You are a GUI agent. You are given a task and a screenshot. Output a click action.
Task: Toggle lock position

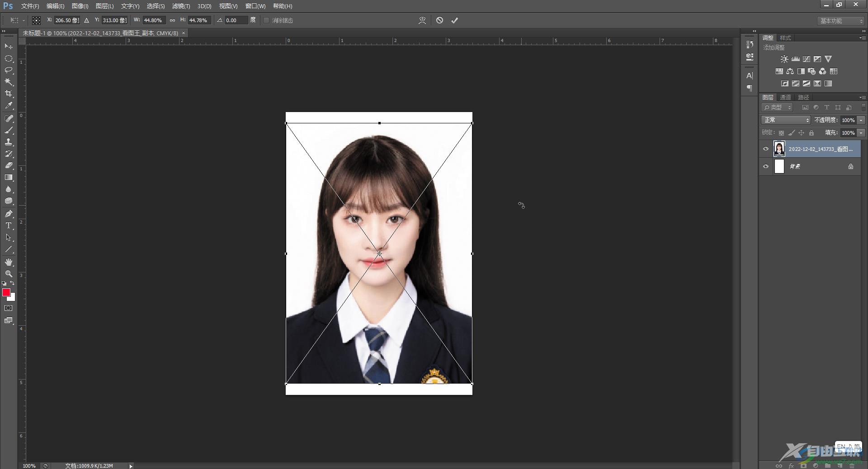(801, 133)
